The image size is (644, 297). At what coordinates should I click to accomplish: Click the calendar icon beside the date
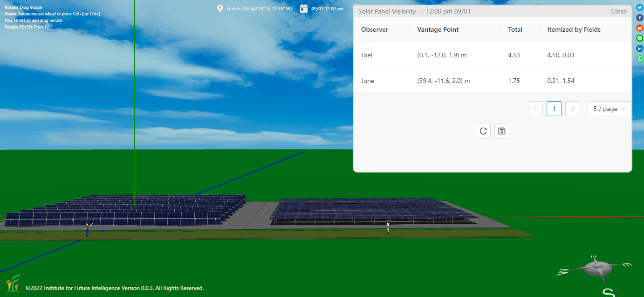[304, 8]
